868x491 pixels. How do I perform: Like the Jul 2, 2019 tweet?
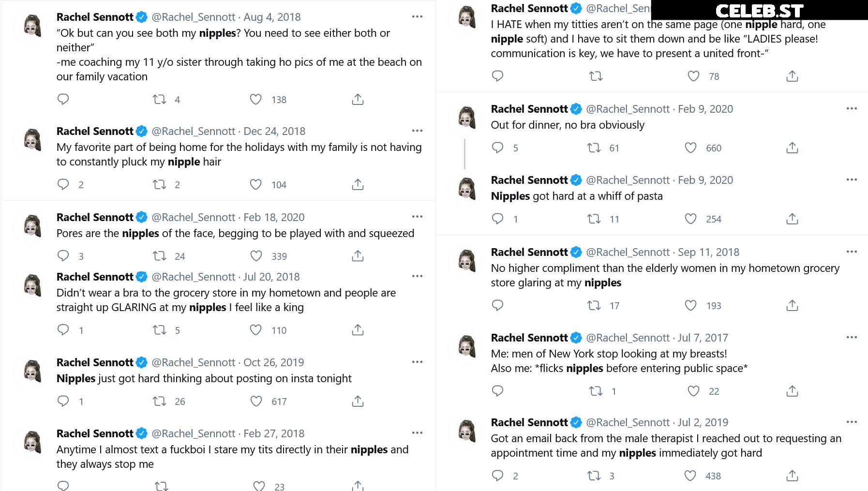pos(690,476)
